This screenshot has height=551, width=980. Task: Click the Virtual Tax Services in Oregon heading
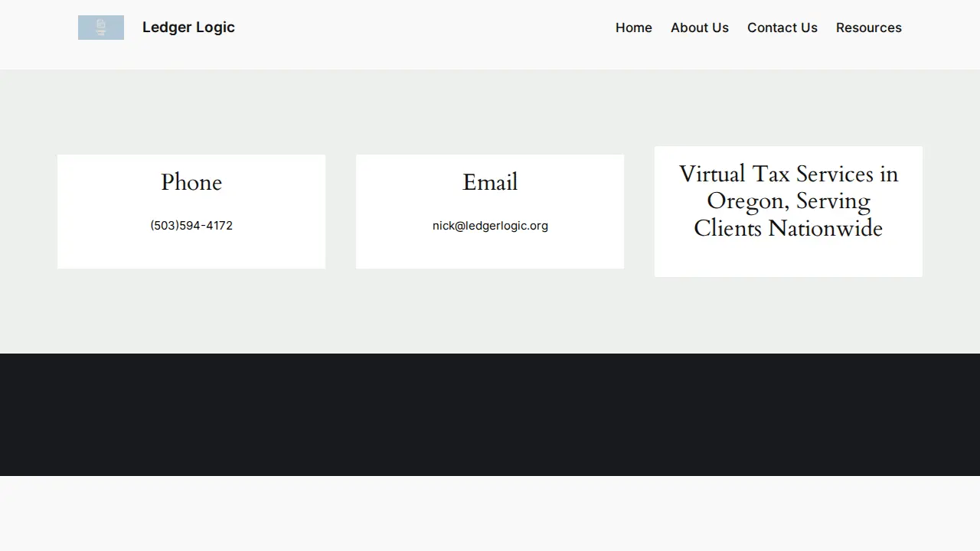(x=789, y=201)
